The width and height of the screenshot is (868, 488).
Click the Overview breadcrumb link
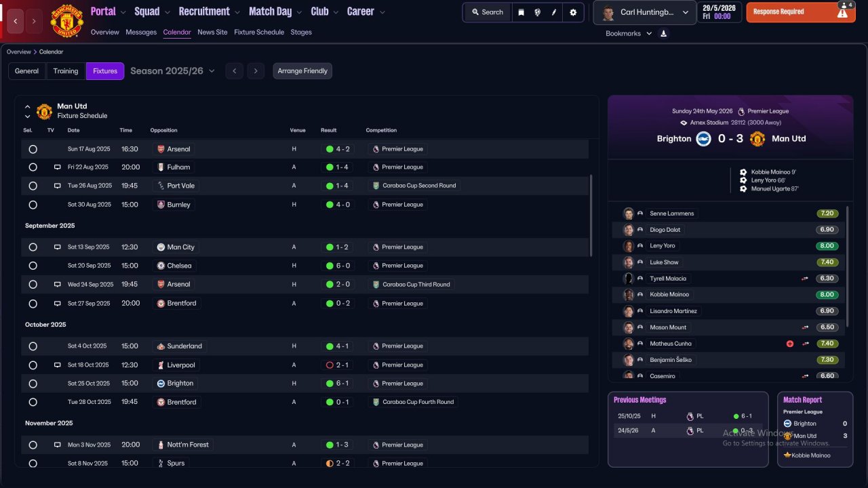point(19,52)
